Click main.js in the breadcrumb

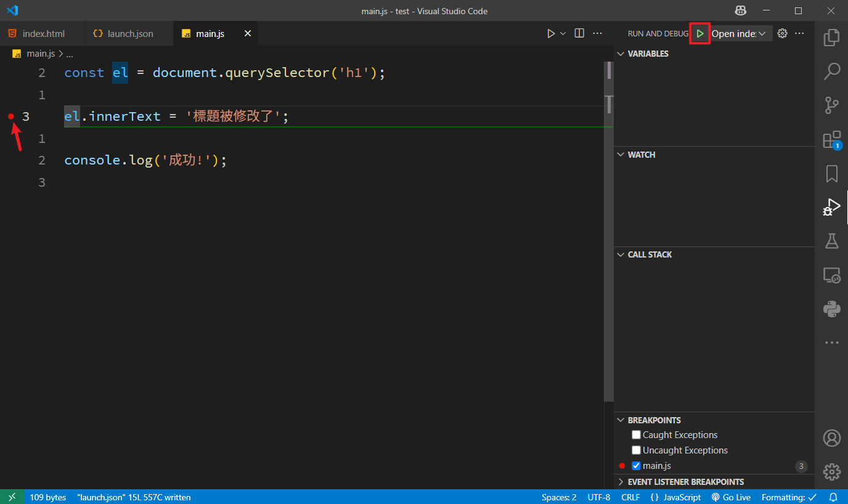[41, 54]
